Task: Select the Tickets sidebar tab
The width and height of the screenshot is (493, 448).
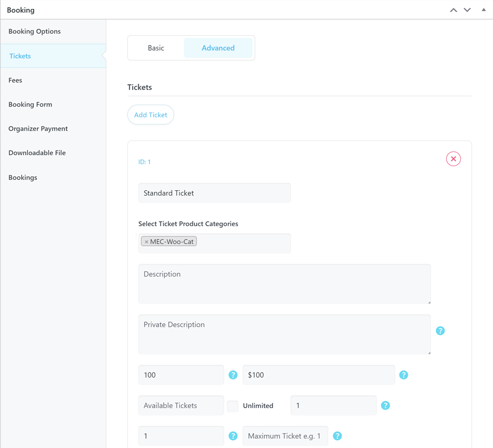Action: coord(53,56)
